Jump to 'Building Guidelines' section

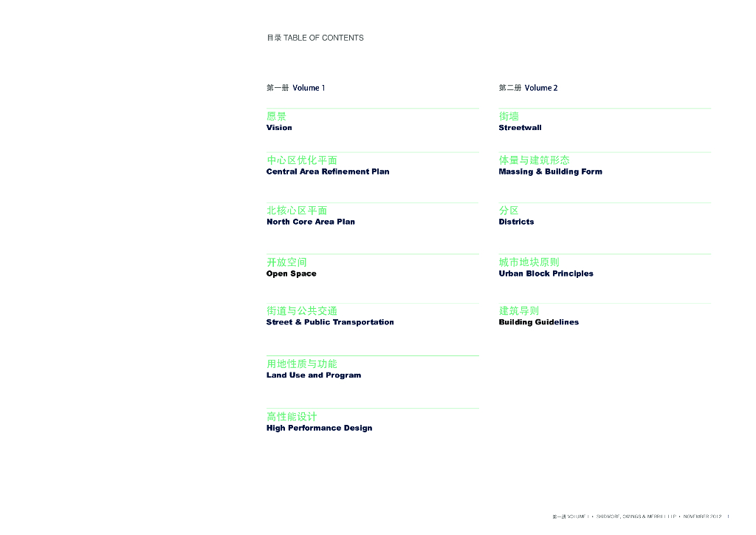tap(538, 322)
